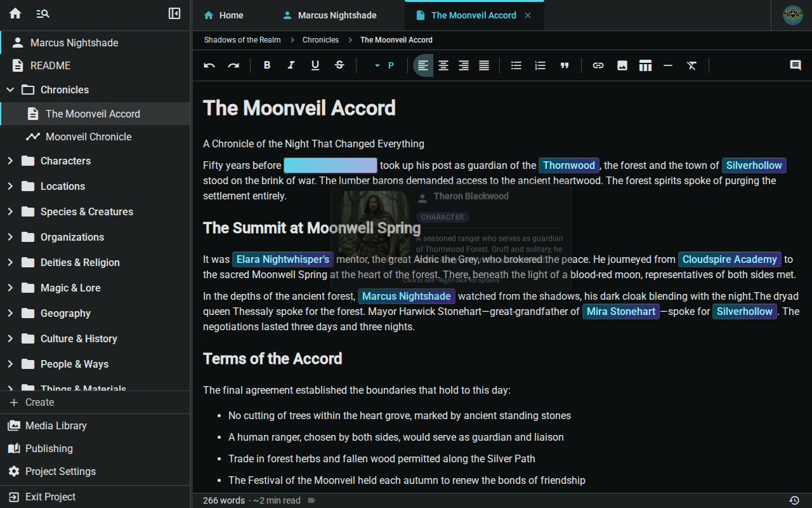Expand the Organizations folder

(x=10, y=237)
